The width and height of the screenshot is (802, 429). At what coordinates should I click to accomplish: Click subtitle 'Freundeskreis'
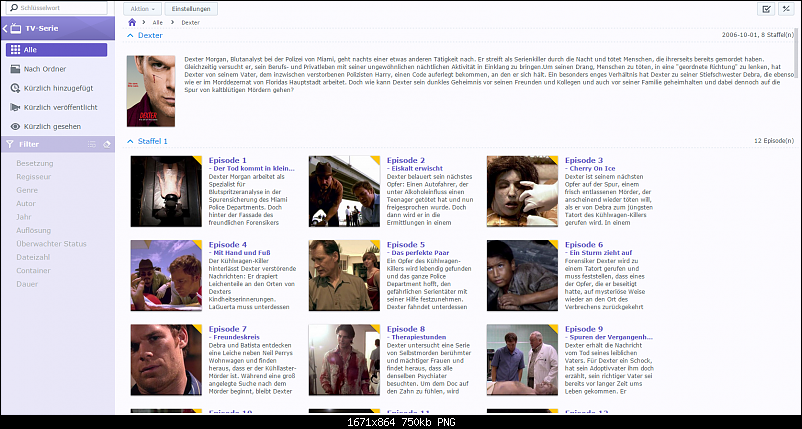[x=236, y=337]
